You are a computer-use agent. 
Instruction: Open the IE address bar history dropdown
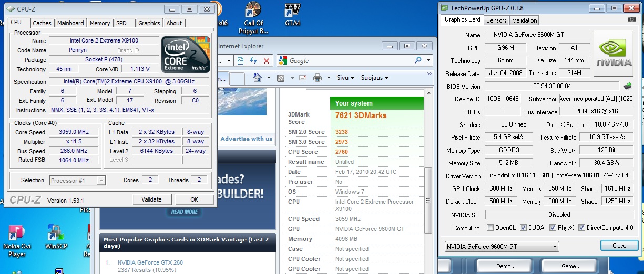230,61
